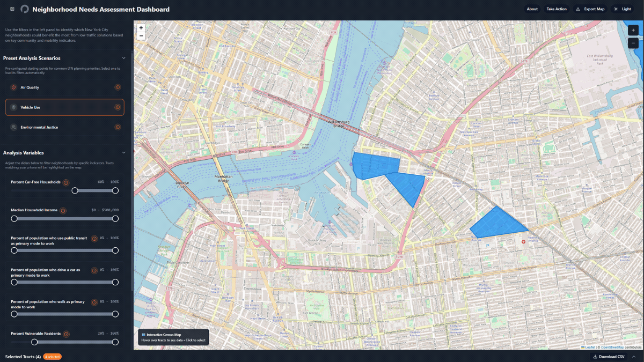Zoom in using the dark plus button
This screenshot has width=644, height=362.
(633, 31)
